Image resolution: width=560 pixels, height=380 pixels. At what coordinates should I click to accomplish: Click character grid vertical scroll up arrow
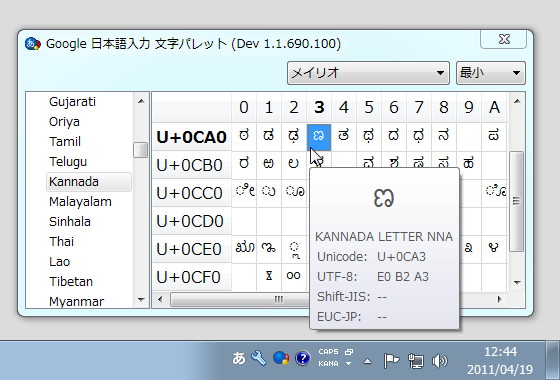(517, 101)
